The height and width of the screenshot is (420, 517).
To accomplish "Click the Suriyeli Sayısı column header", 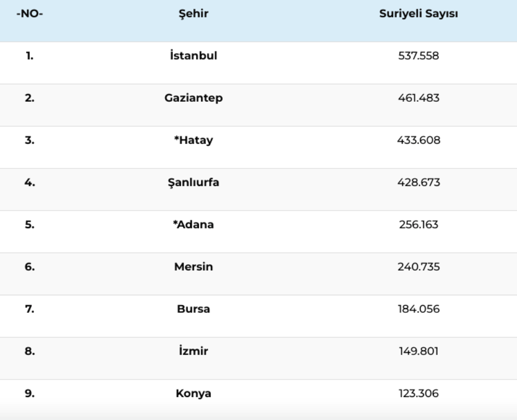I will (419, 14).
